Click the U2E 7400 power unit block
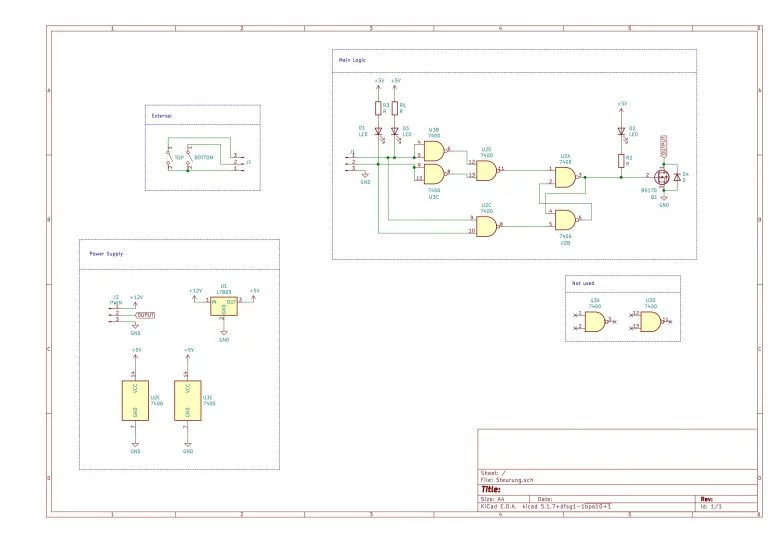The height and width of the screenshot is (543, 768). (x=135, y=401)
